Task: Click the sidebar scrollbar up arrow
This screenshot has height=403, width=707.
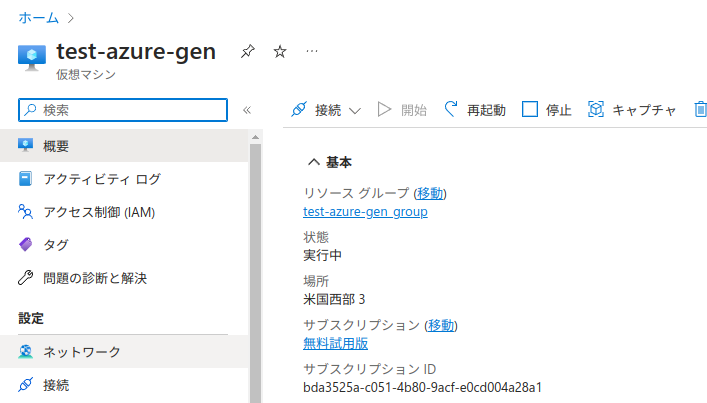Action: click(256, 137)
